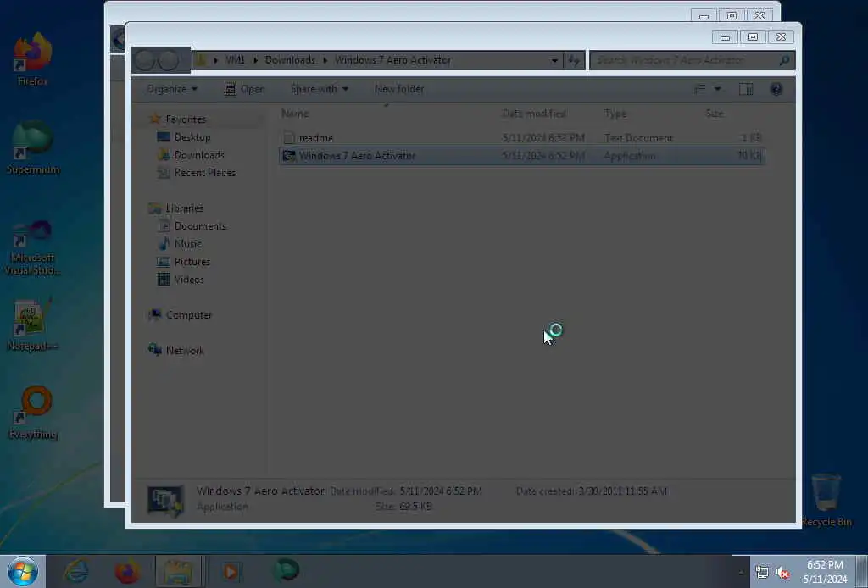Click the Open toolbar button
Screen dimensions: 868x588
[245, 89]
